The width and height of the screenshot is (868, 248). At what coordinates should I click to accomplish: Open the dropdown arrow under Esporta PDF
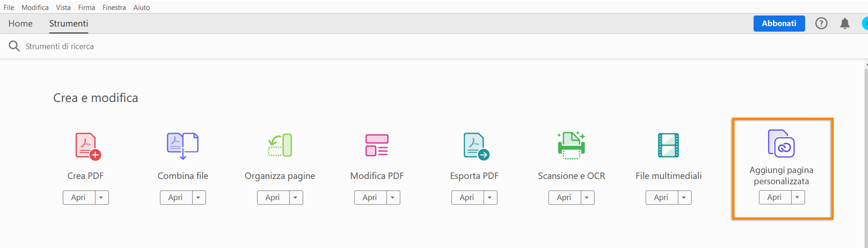pyautogui.click(x=490, y=198)
